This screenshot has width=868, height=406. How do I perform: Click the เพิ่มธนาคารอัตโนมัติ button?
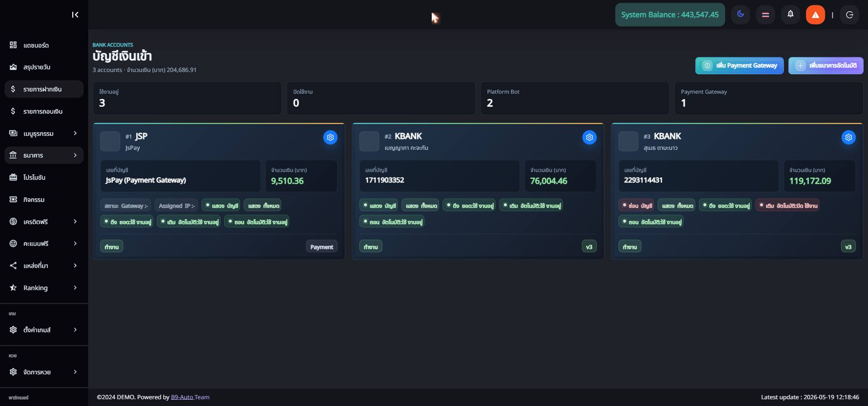pyautogui.click(x=826, y=66)
